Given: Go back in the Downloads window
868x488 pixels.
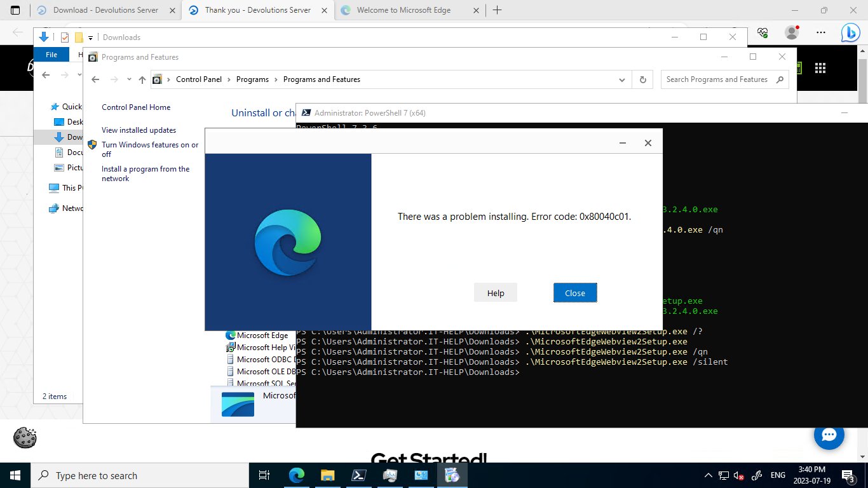Looking at the screenshot, I should pos(46,75).
